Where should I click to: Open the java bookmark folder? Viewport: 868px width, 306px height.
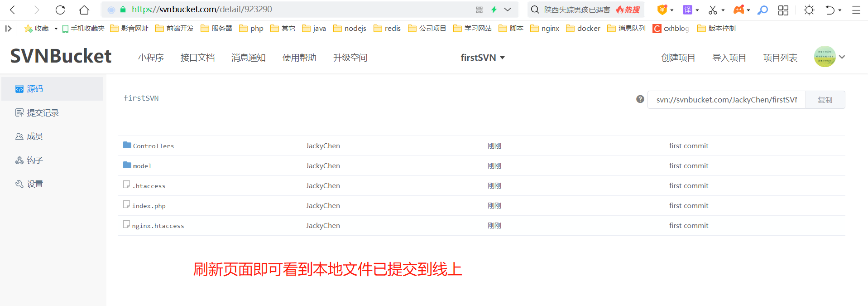click(314, 29)
